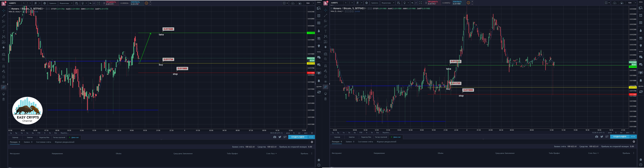Expand the ideas lightbulb dropdown in left window
Image resolution: width=644 pixels, height=168 pixels.
(x=86, y=3)
